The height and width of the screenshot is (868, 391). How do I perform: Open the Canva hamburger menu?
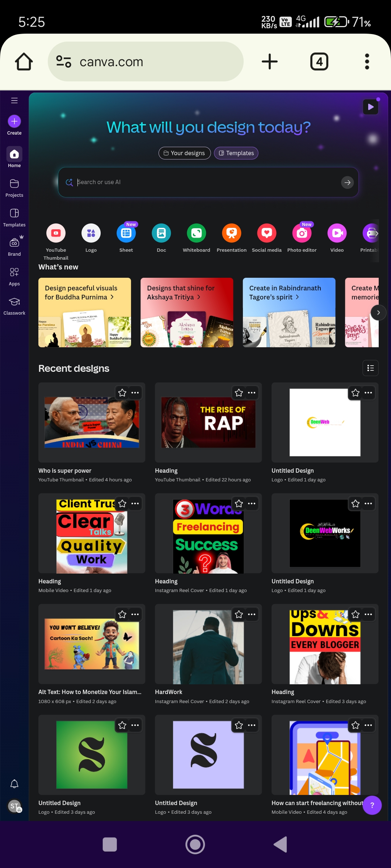pyautogui.click(x=14, y=101)
